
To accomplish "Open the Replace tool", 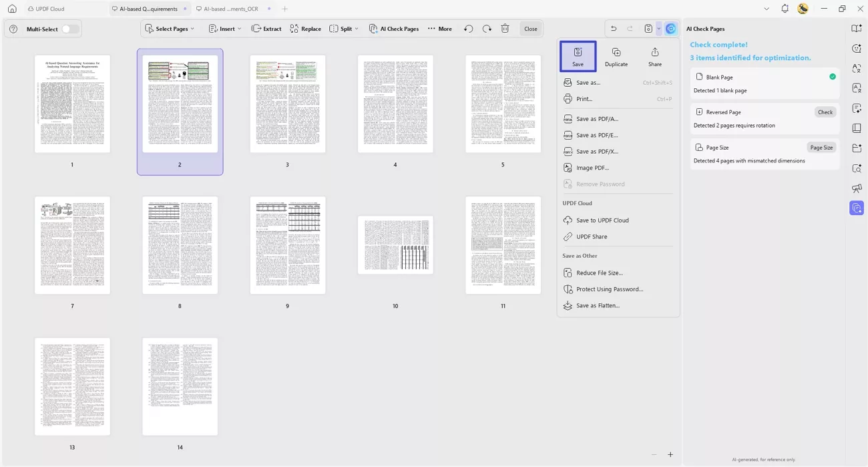I will pyautogui.click(x=305, y=29).
